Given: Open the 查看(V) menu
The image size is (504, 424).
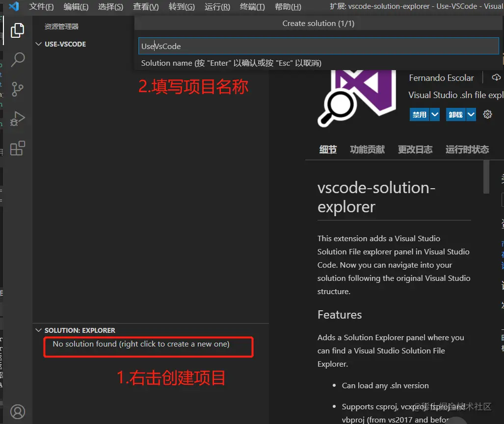Looking at the screenshot, I should 146,6.
